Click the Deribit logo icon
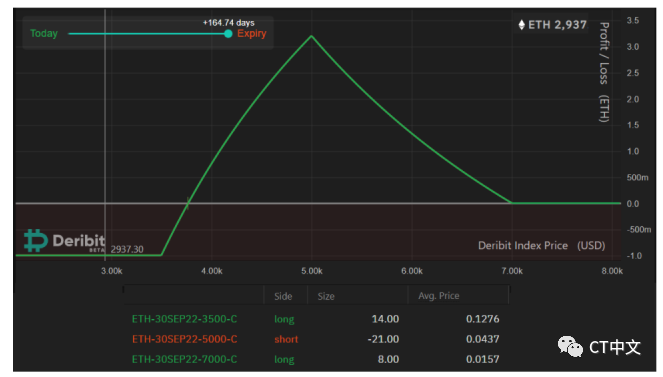The height and width of the screenshot is (377, 663). coord(36,240)
